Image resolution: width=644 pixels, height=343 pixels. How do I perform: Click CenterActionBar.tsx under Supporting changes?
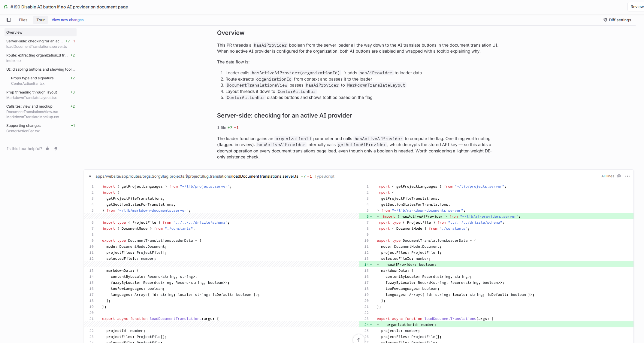[x=23, y=131]
